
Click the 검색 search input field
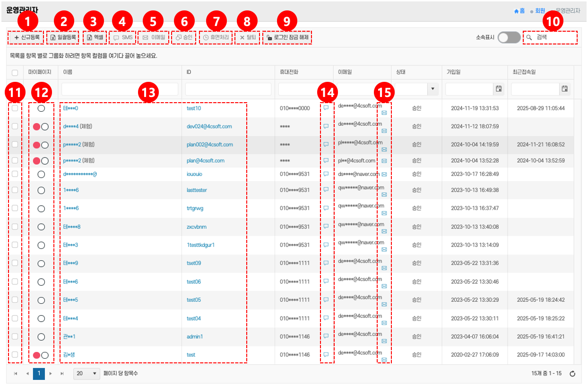[554, 37]
